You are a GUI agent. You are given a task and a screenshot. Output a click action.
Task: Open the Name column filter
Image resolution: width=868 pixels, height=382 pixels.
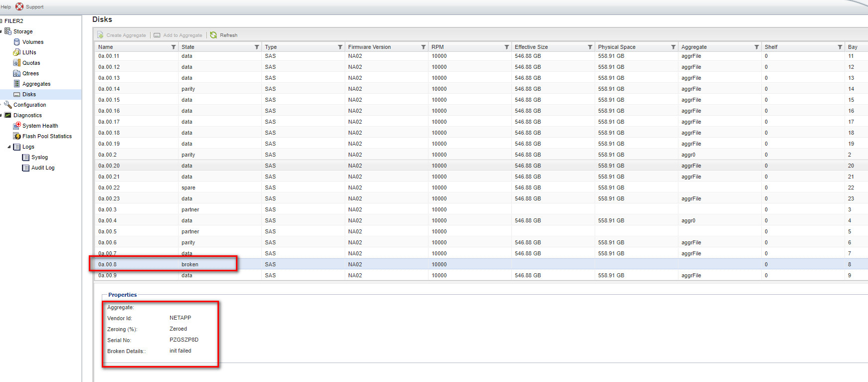tap(174, 47)
